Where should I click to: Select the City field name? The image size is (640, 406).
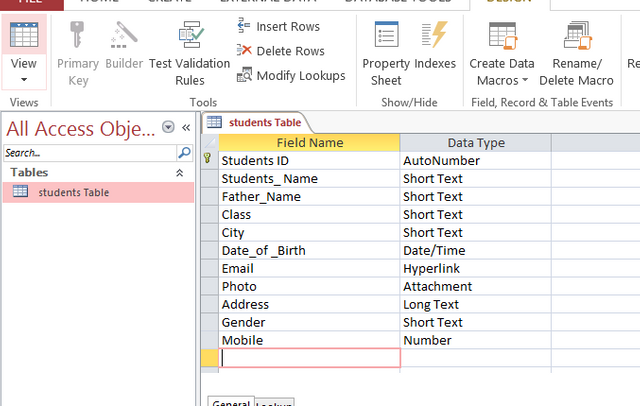(309, 233)
